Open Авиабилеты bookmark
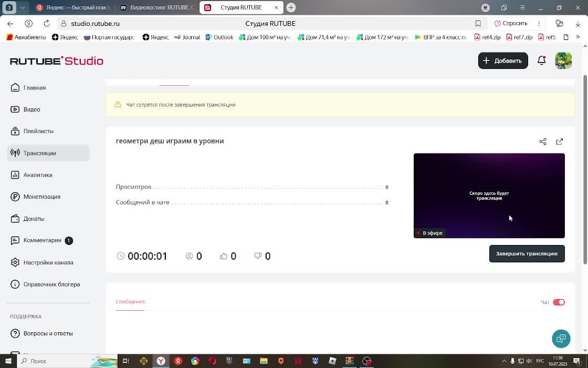 (x=26, y=37)
